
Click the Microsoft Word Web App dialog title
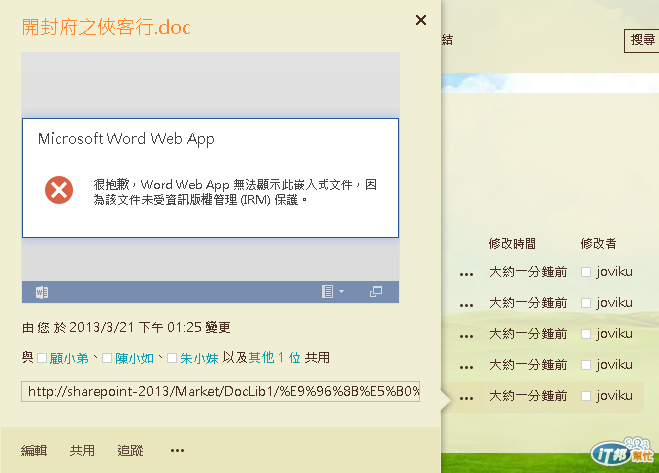pyautogui.click(x=126, y=138)
